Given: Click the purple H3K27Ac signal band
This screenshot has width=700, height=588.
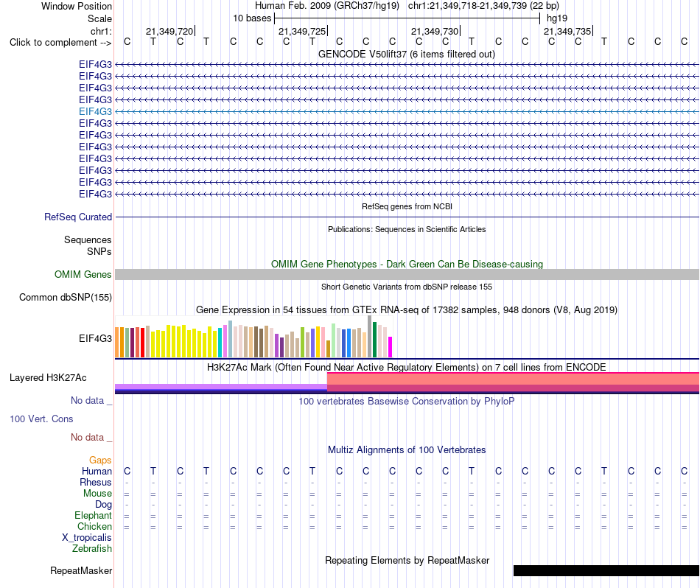Looking at the screenshot, I should tap(221, 387).
